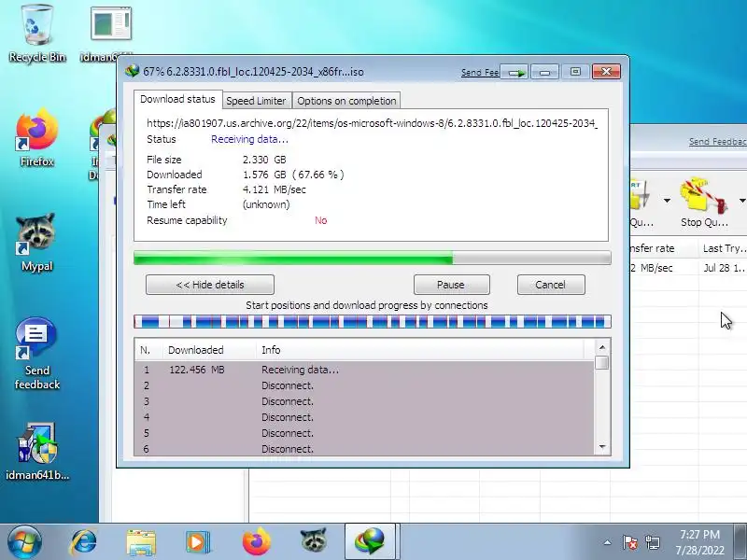Open Windows Explorer folder in the taskbar
This screenshot has height=560, width=747.
click(x=141, y=542)
